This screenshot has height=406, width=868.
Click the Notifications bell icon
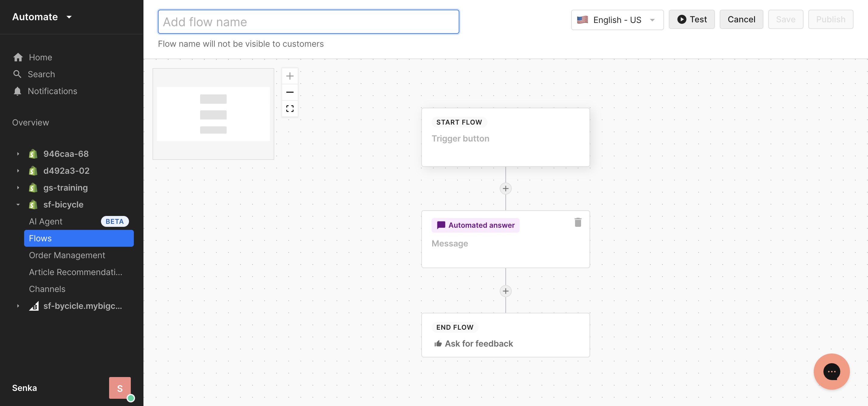tap(17, 91)
